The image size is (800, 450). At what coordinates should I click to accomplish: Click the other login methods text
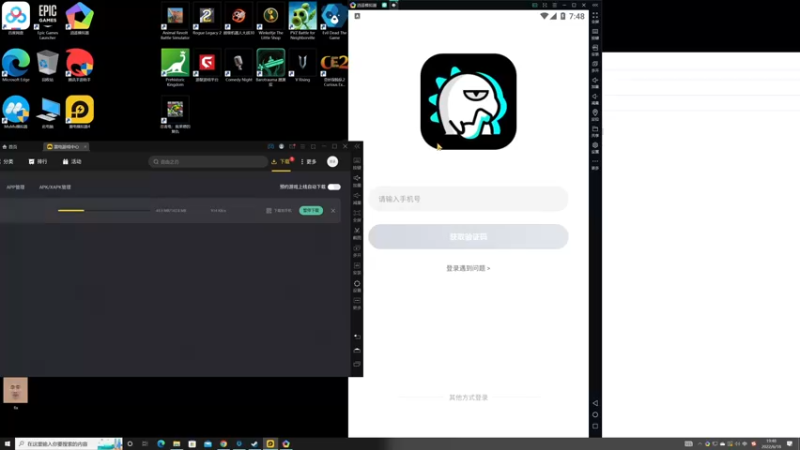pos(468,397)
